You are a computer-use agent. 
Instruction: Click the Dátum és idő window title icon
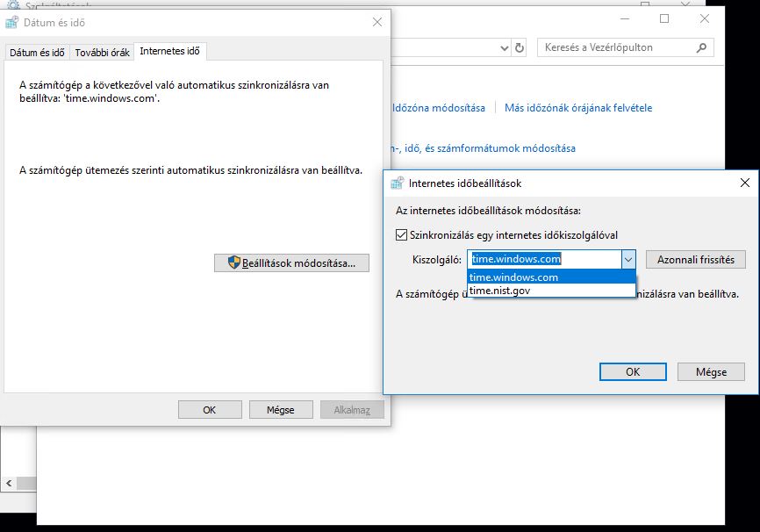[x=11, y=22]
